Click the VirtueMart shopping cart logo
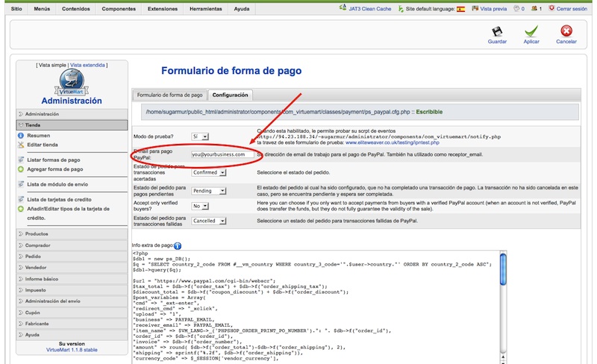 tap(72, 83)
